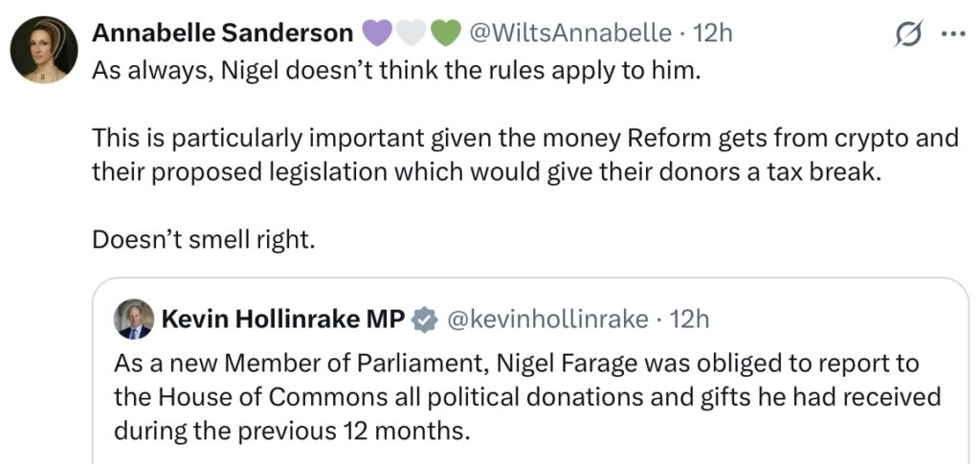Click the 12h timestamp in the quoted tweet
This screenshot has width=980, height=464.
tap(690, 320)
